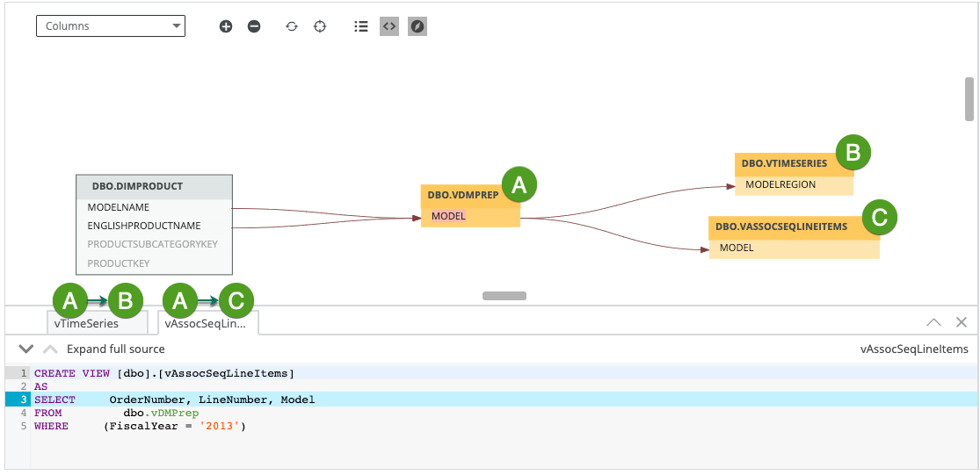Click the Expand full source label
This screenshot has height=475, width=980.
tap(116, 349)
